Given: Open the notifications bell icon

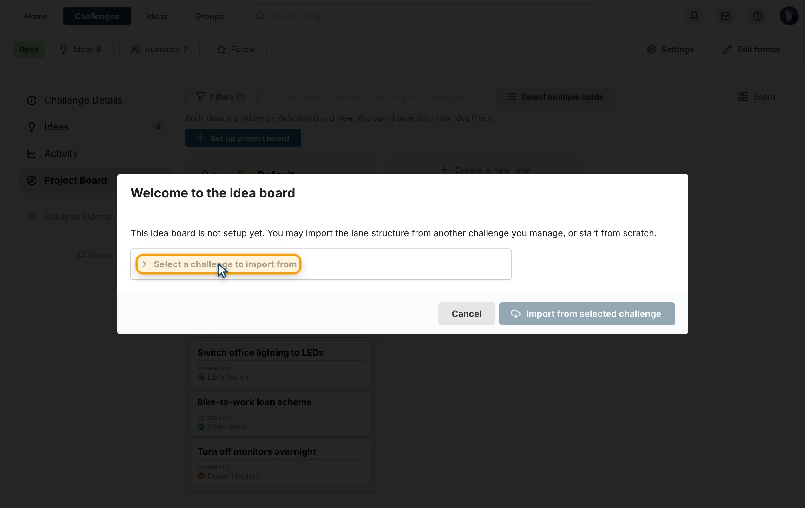Looking at the screenshot, I should [694, 16].
